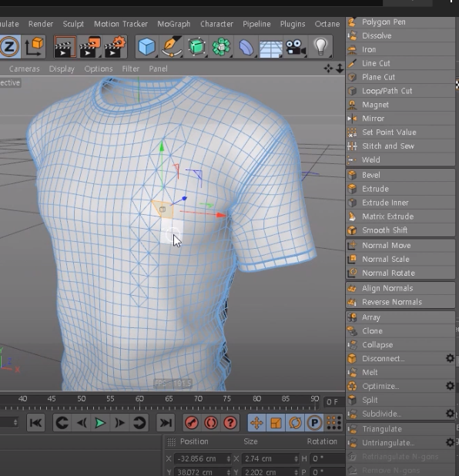
Task: Click the Position X value field
Action: pyautogui.click(x=203, y=458)
